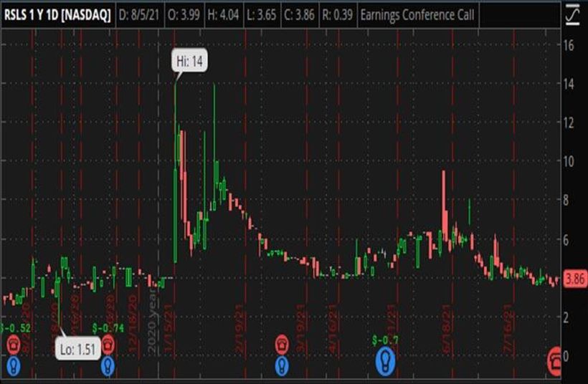Select the red phone icon near 3/19/21
Image resolution: width=588 pixels, height=384 pixels.
[x=282, y=346]
